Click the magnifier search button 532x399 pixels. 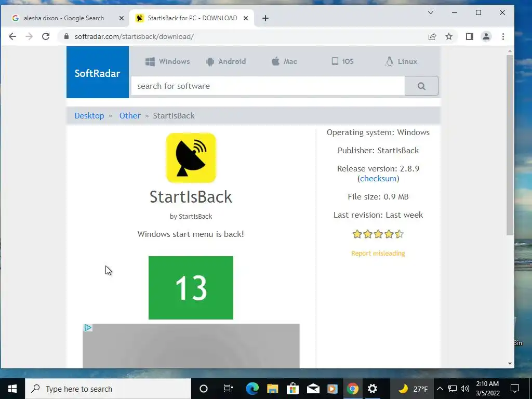point(421,86)
